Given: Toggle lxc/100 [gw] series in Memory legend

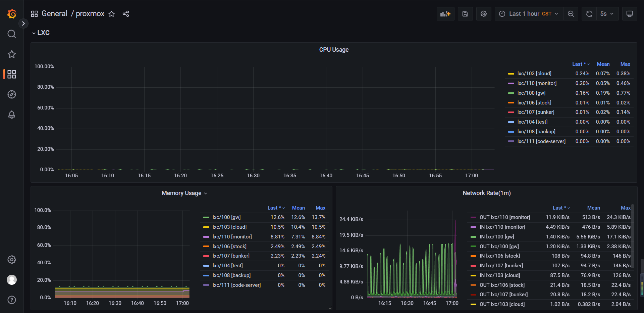Looking at the screenshot, I should click(x=226, y=217).
